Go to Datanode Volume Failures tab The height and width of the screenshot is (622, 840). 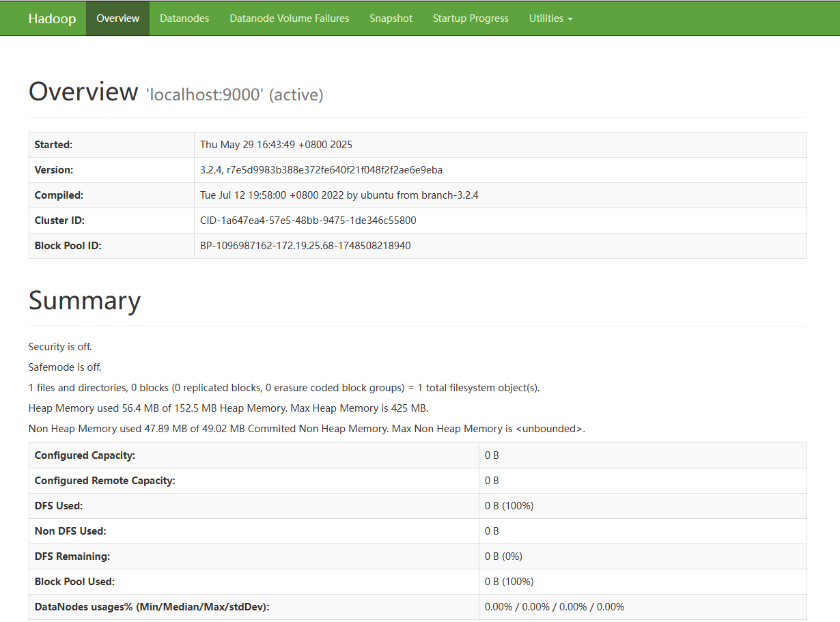289,18
